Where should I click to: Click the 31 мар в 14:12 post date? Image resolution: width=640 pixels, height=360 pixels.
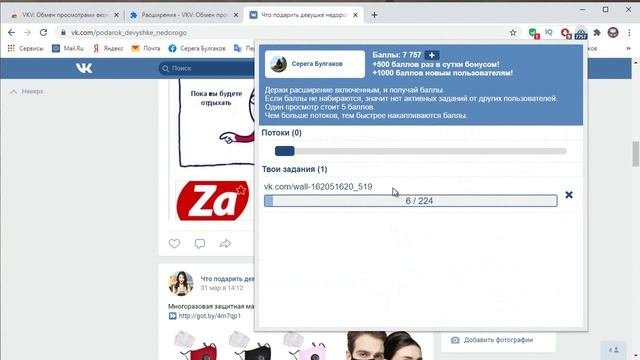tap(222, 288)
